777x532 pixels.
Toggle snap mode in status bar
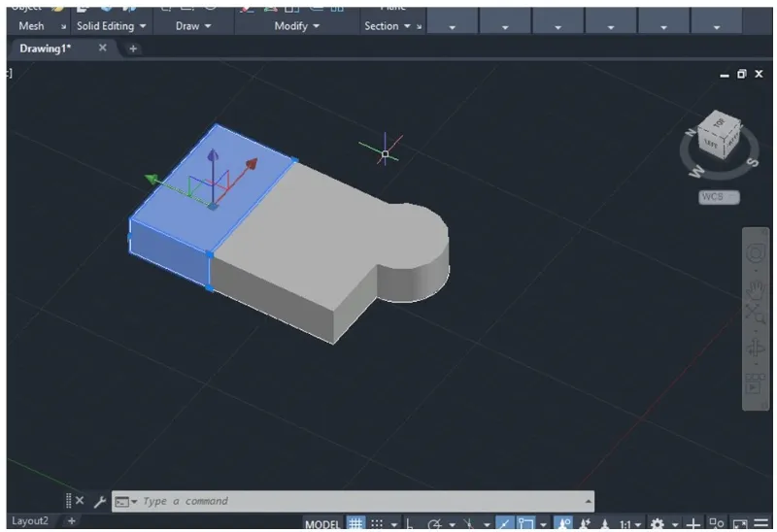[377, 524]
